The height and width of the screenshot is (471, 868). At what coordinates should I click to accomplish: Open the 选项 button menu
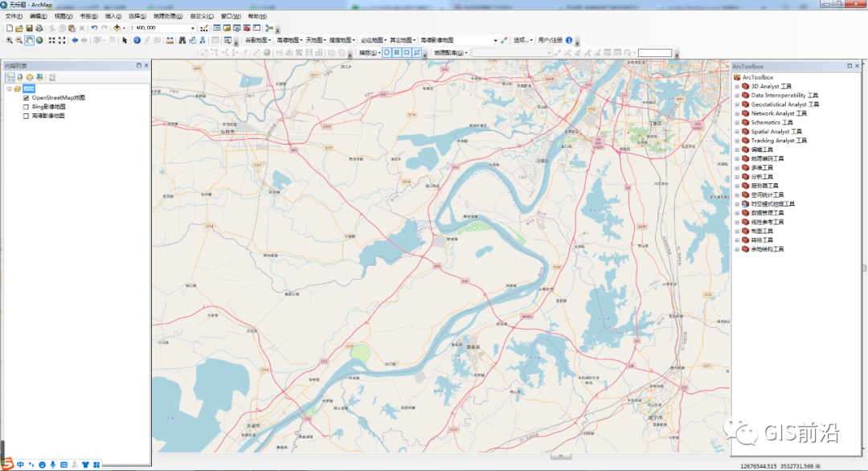[522, 40]
